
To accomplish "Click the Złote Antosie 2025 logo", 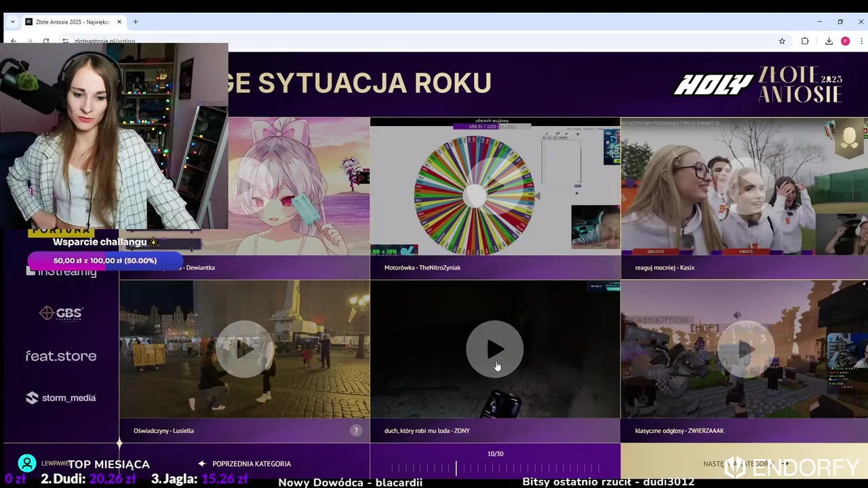I will point(800,85).
